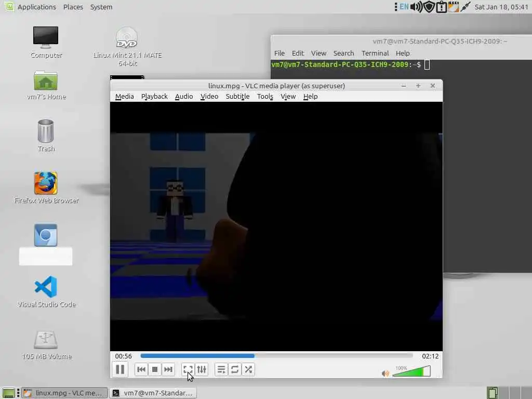Open the terminal window's View menu

tap(318, 54)
